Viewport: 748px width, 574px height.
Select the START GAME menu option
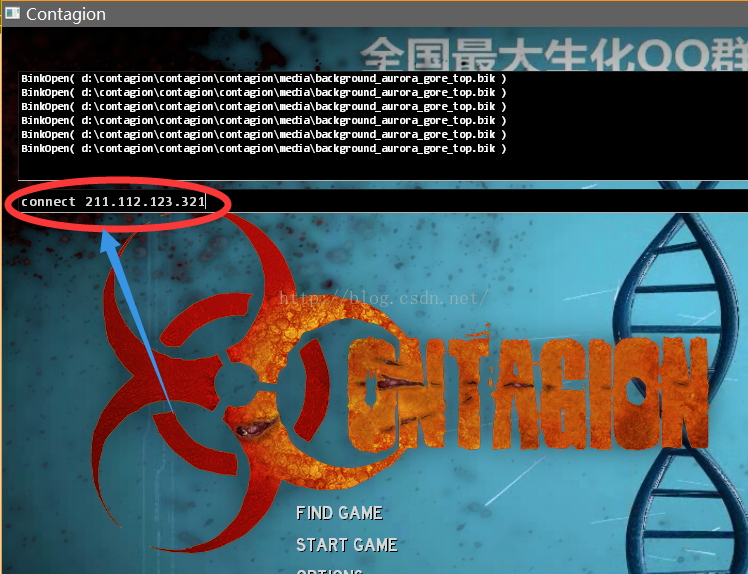tap(347, 545)
